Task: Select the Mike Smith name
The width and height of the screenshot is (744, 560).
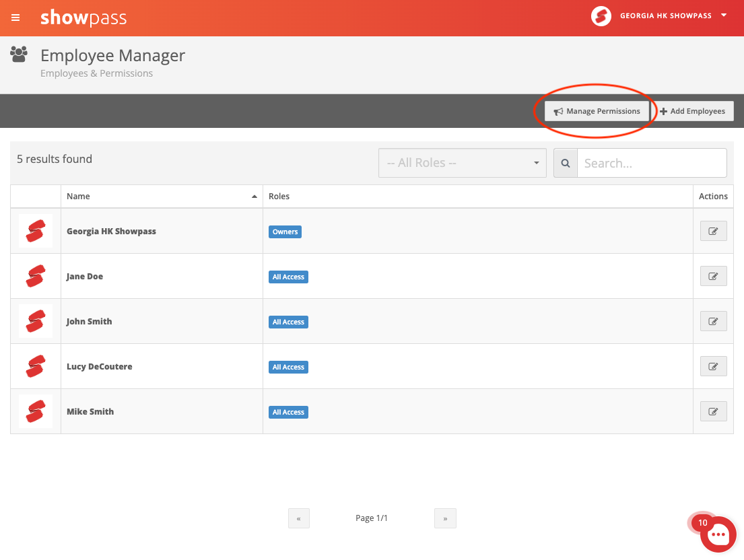Action: click(x=90, y=411)
